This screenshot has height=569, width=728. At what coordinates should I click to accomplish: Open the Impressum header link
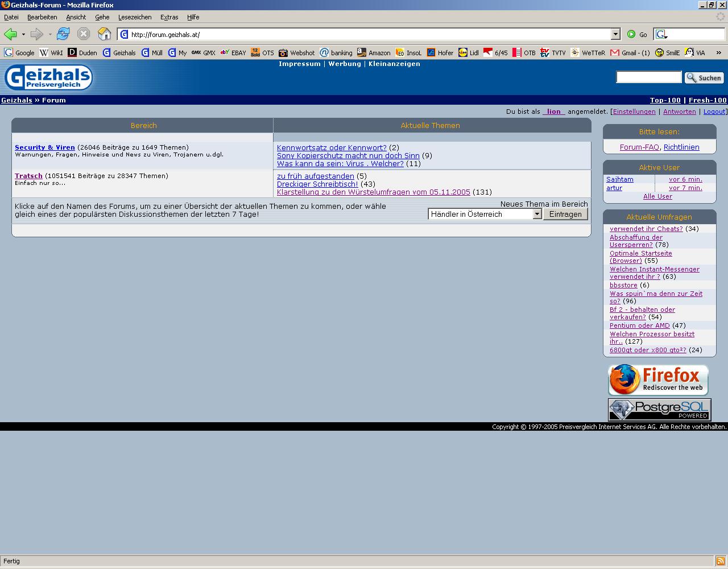coord(300,64)
